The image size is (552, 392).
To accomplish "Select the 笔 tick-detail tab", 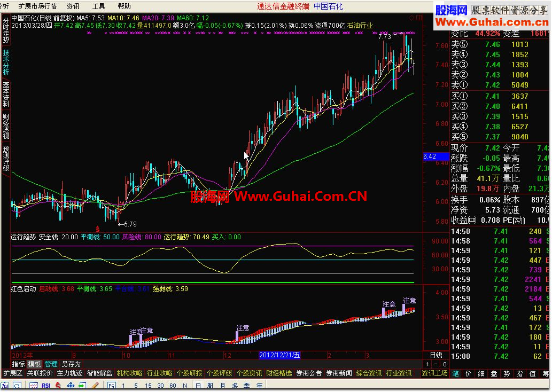I will 455,374.
